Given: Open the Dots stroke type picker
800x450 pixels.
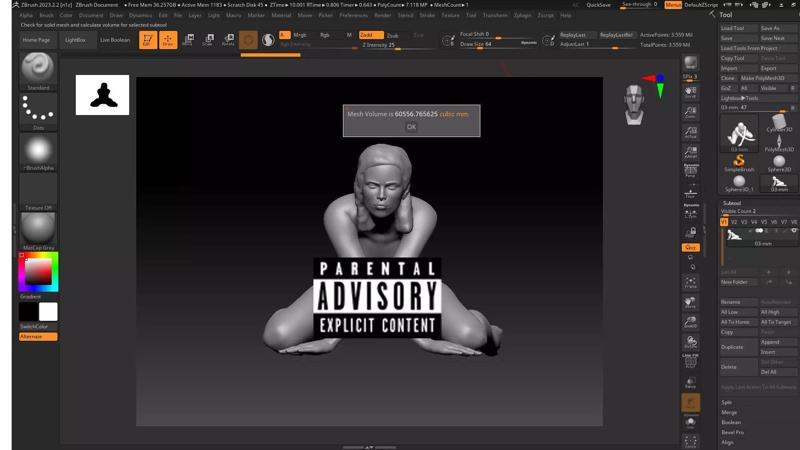Looking at the screenshot, I should [x=38, y=110].
